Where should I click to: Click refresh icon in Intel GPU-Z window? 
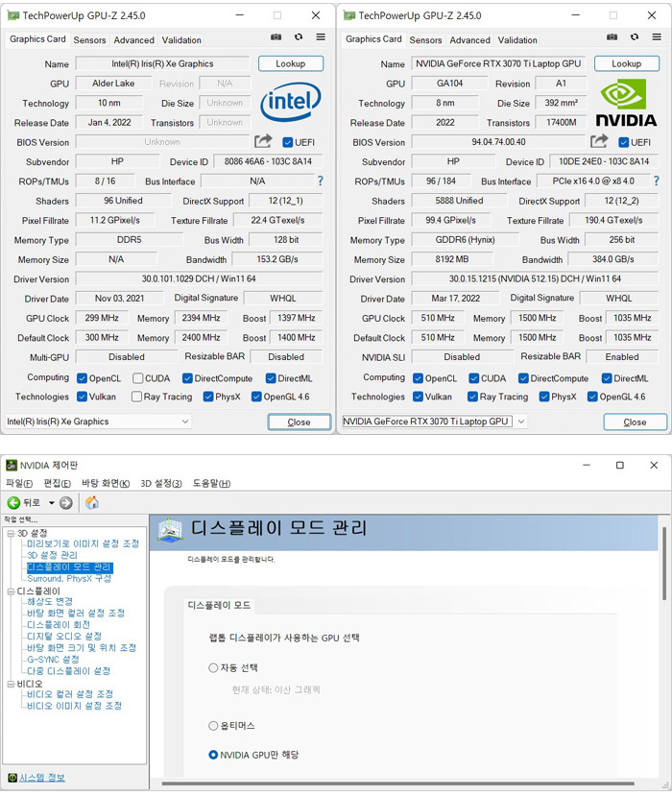point(299,37)
